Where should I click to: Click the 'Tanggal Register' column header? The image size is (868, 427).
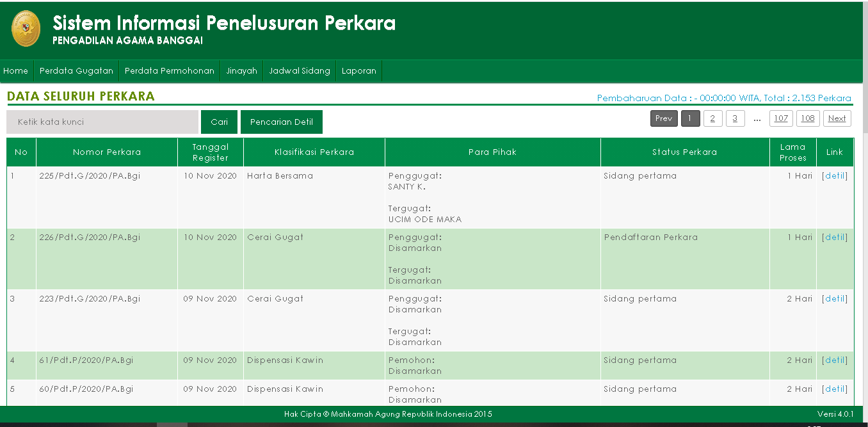tap(211, 152)
